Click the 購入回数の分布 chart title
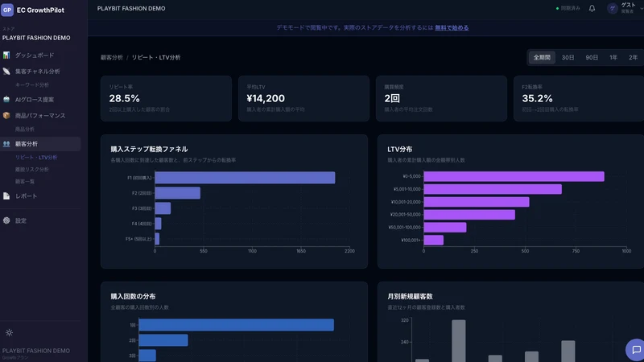This screenshot has height=362, width=644. coord(133,296)
